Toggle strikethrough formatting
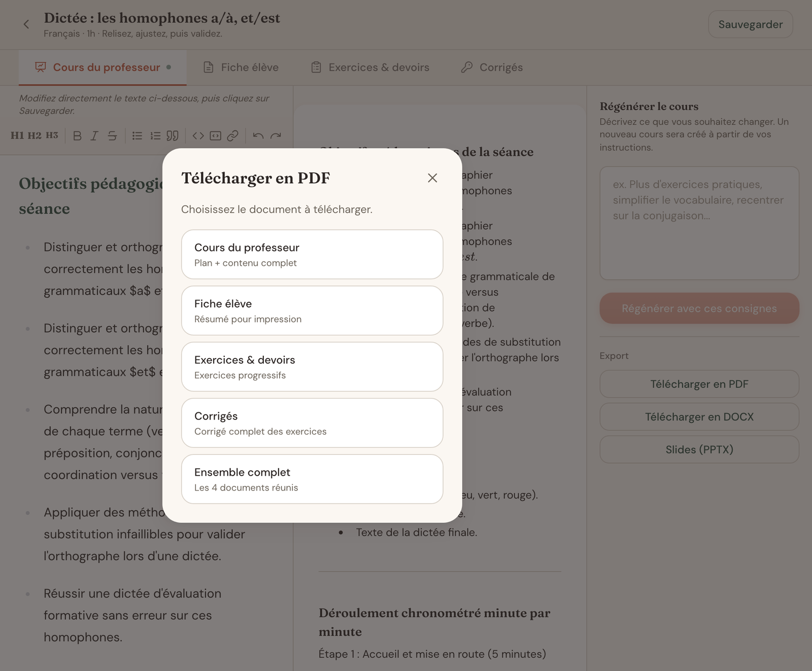The height and width of the screenshot is (671, 812). pos(112,136)
